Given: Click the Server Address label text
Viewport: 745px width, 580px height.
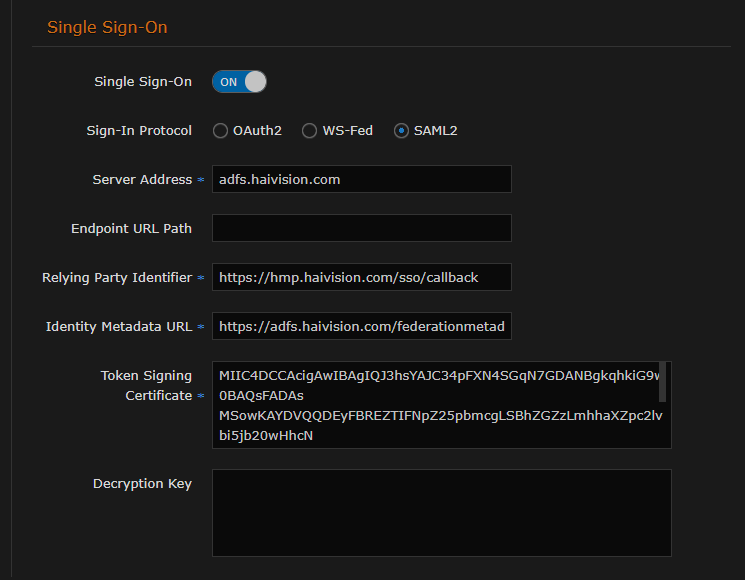Looking at the screenshot, I should (142, 180).
